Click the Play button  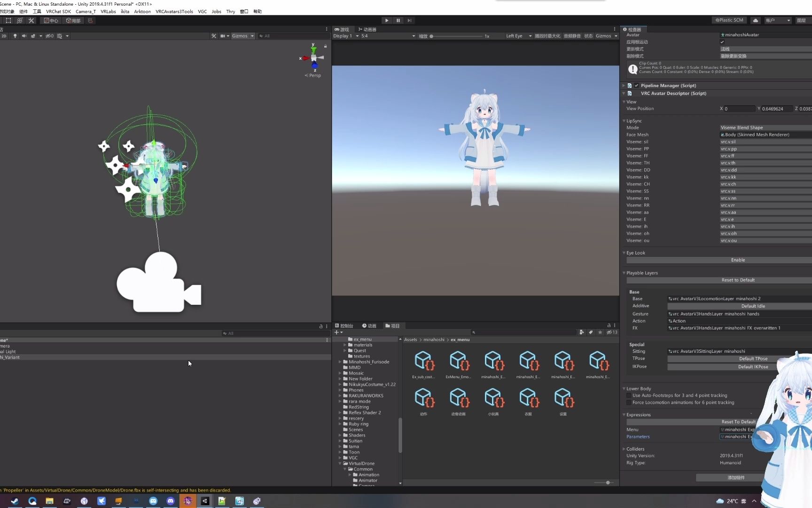click(387, 21)
